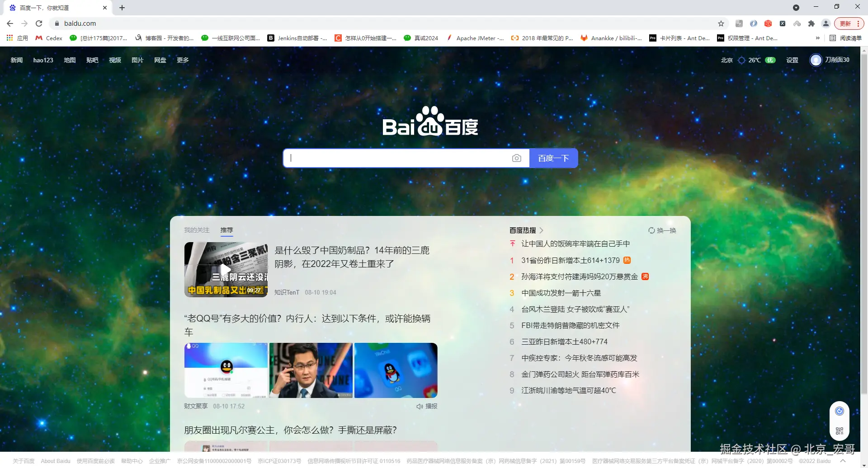Open the Apache JMeter bookmark

(475, 38)
